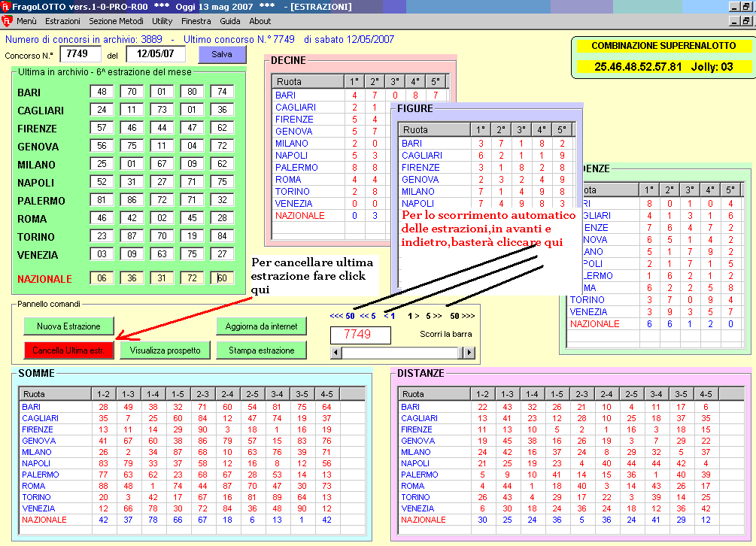Jump back 50 draws with <<< 50
This screenshot has height=546, width=756.
point(343,317)
